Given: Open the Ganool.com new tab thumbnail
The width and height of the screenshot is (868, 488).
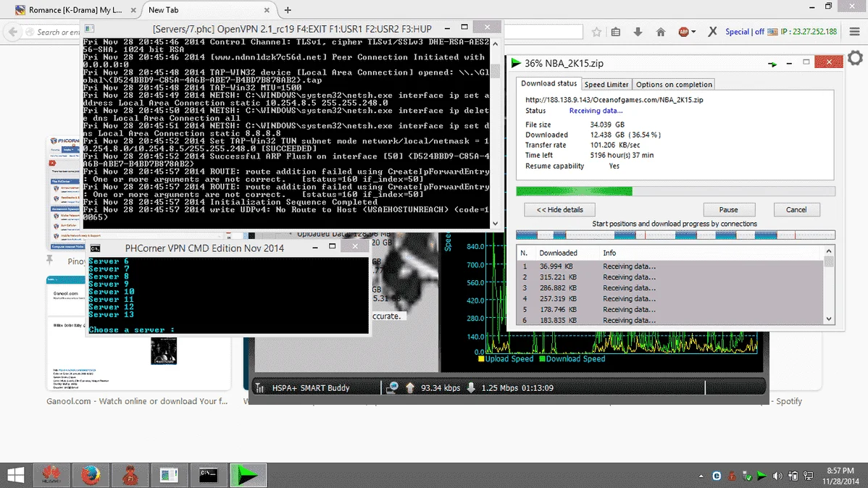Looking at the screenshot, I should (138, 334).
